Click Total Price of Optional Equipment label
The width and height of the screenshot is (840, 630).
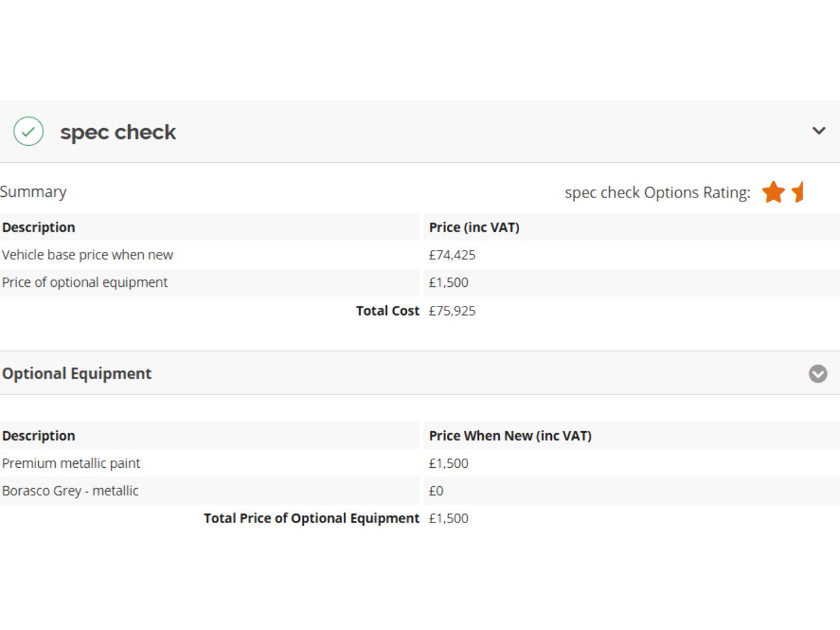[311, 518]
